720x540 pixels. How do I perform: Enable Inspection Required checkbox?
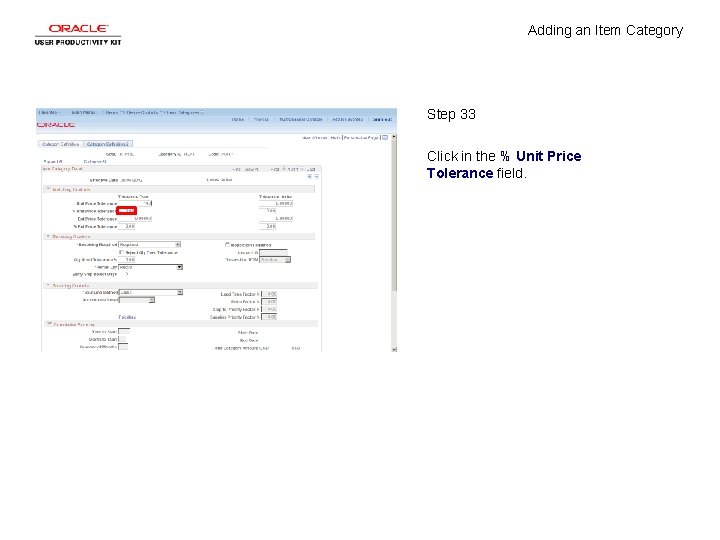point(227,245)
